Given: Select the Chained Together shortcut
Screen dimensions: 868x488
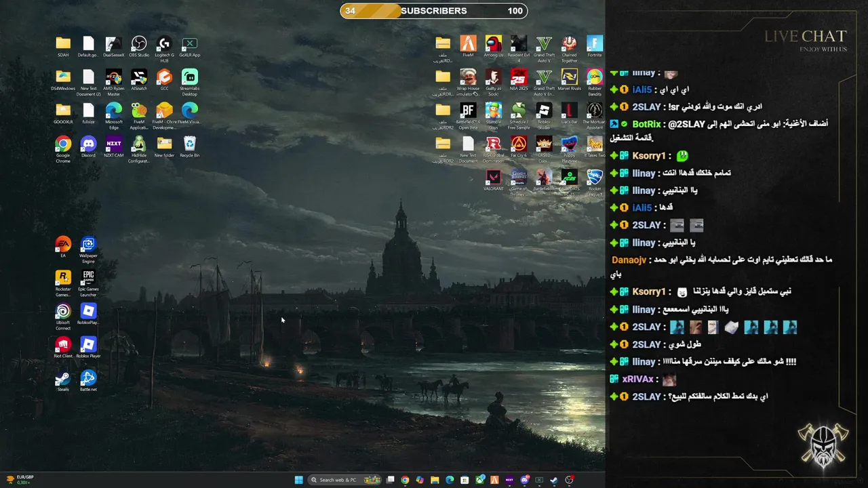Looking at the screenshot, I should tap(570, 49).
